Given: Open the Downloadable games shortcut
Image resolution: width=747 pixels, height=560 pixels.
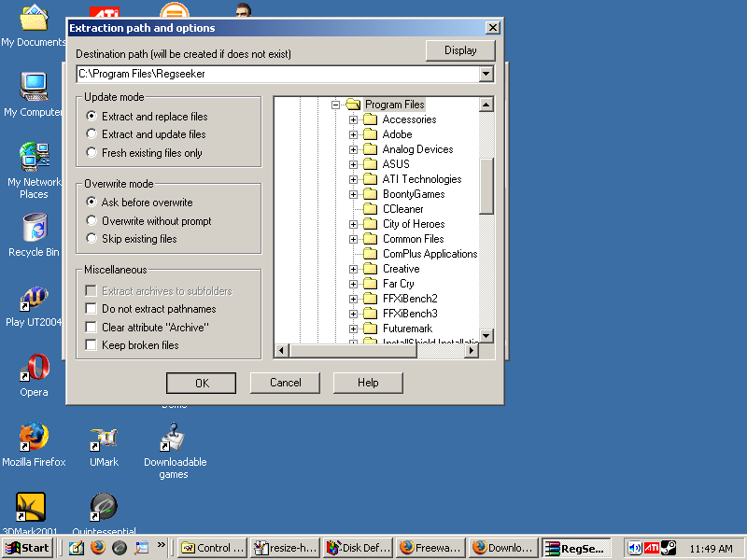Looking at the screenshot, I should (175, 439).
